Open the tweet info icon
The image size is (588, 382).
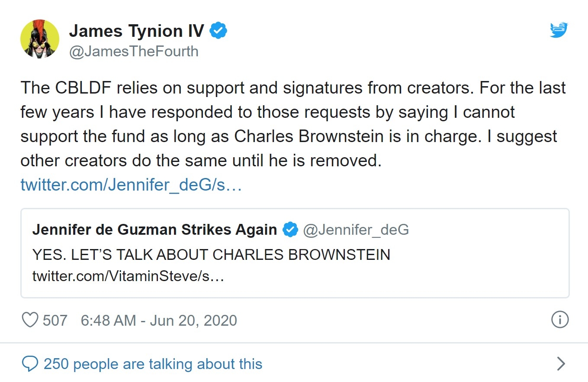coord(559,320)
